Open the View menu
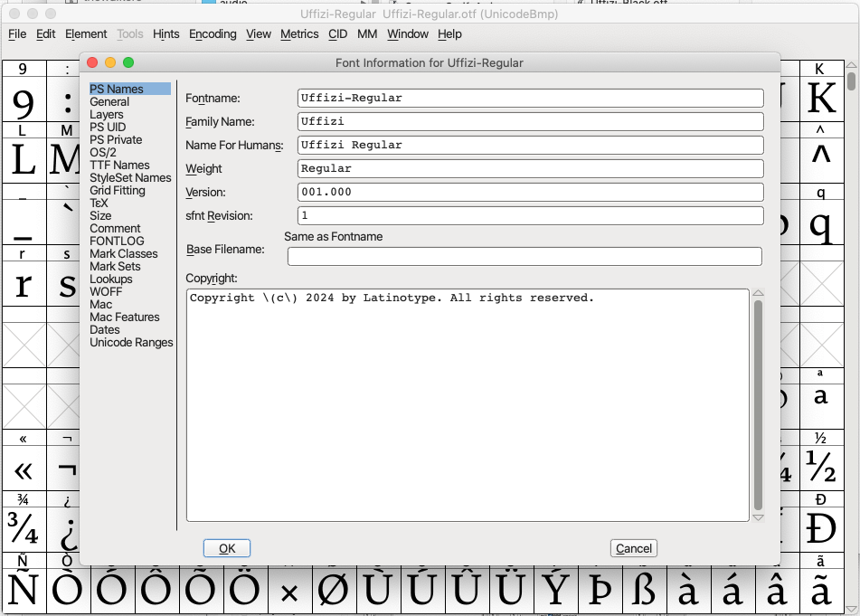This screenshot has height=616, width=860. (259, 34)
